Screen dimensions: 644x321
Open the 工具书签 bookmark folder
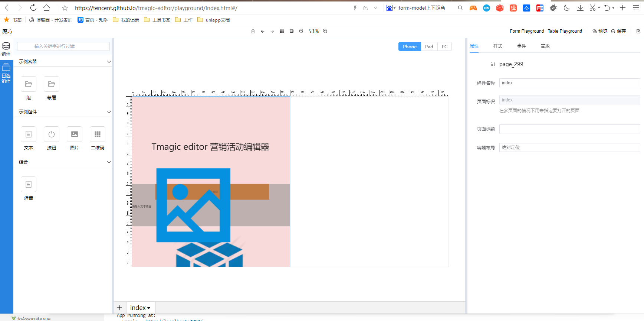click(x=157, y=20)
